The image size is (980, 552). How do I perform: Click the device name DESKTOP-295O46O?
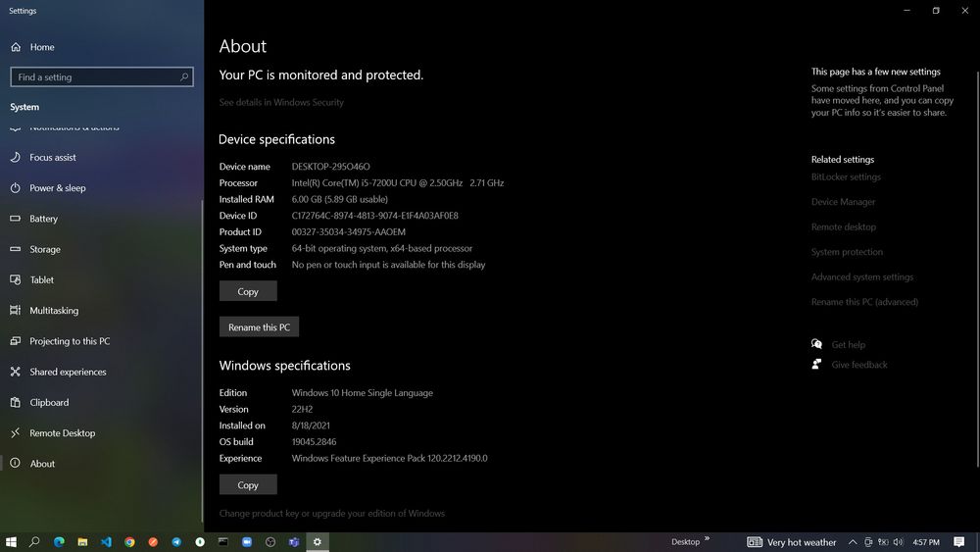point(330,167)
